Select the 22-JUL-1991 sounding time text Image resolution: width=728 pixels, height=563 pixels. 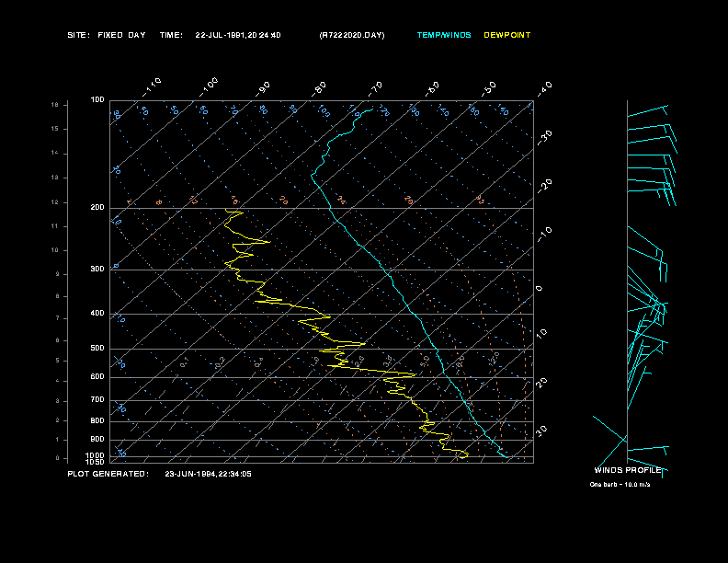pos(238,35)
